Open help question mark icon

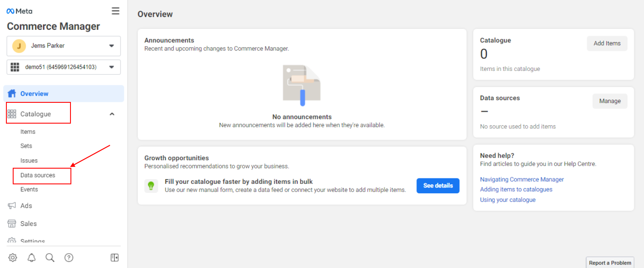pos(69,257)
